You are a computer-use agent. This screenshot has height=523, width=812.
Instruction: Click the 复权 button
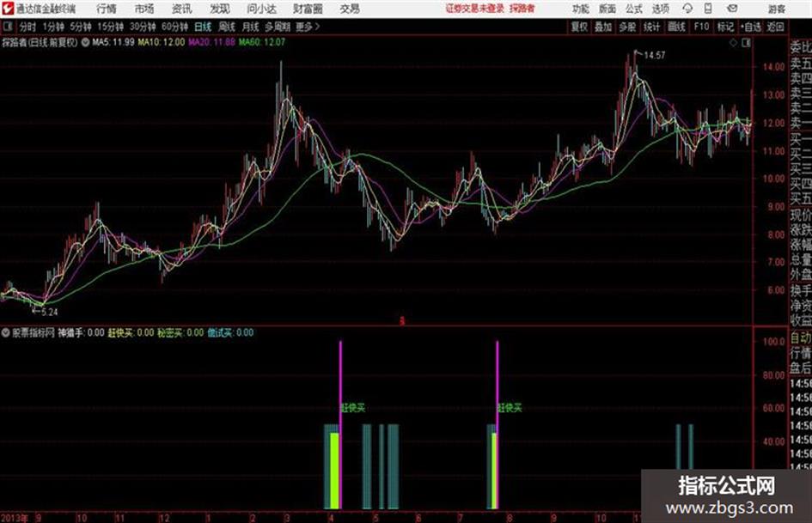point(579,27)
